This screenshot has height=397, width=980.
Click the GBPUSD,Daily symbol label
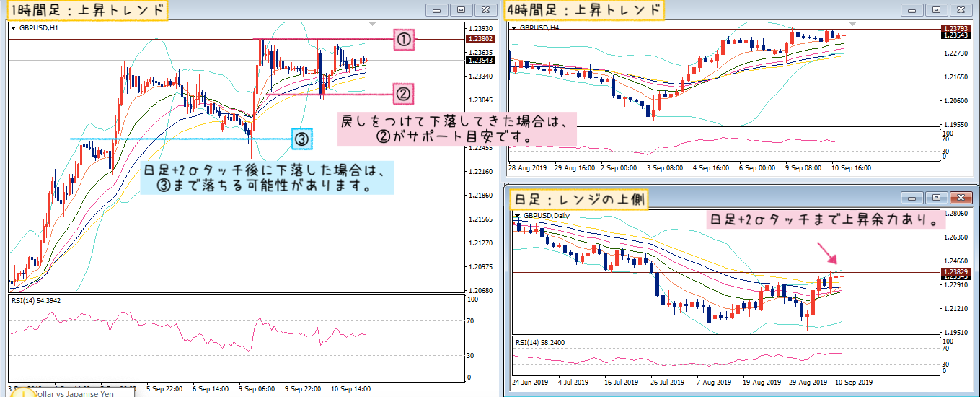click(546, 215)
